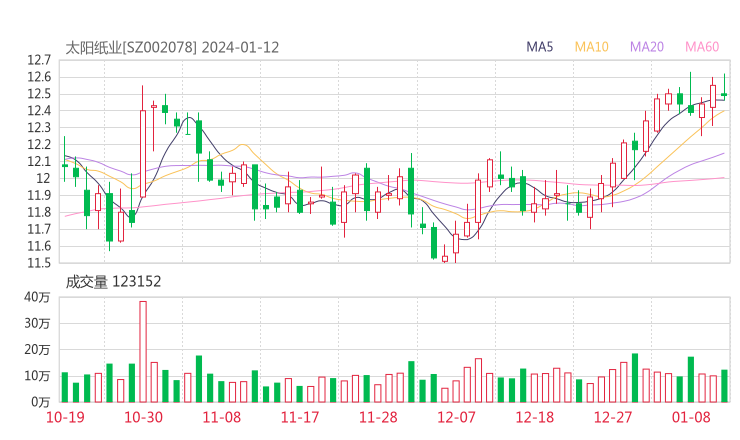The width and height of the screenshot is (740, 440).
Task: Click the 12.1 price axis label
Action: pos(39,161)
